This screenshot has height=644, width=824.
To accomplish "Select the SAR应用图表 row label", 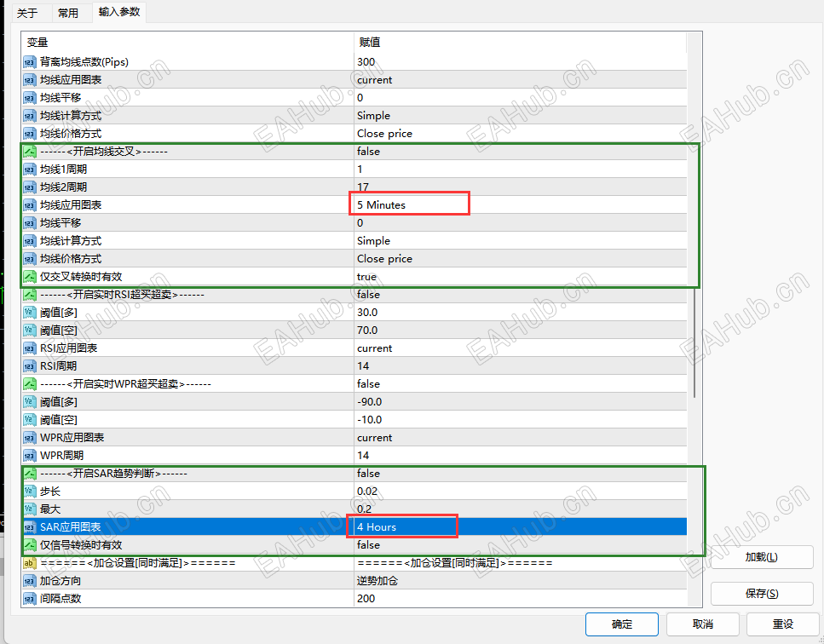I will (x=71, y=526).
